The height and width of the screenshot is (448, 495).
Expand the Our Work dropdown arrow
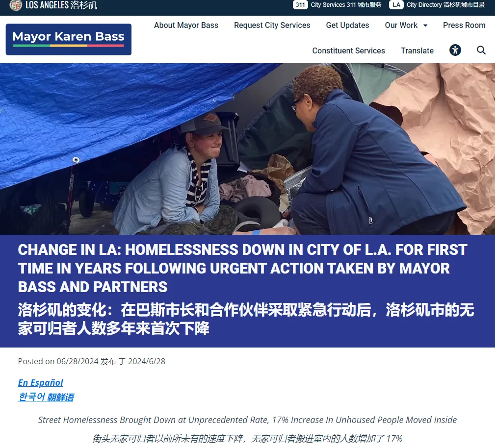(425, 25)
